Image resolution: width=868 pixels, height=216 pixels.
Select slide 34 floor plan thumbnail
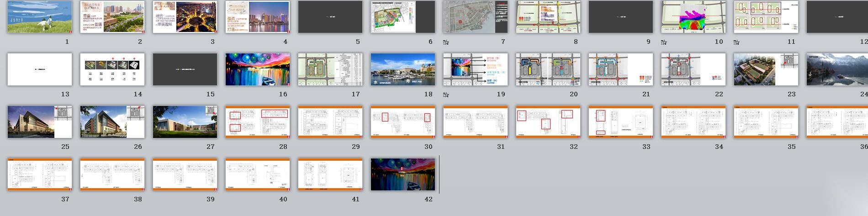click(x=693, y=122)
